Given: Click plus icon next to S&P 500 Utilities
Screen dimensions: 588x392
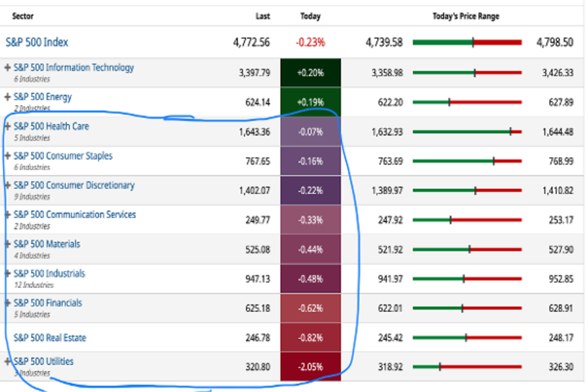Looking at the screenshot, I should tap(7, 362).
